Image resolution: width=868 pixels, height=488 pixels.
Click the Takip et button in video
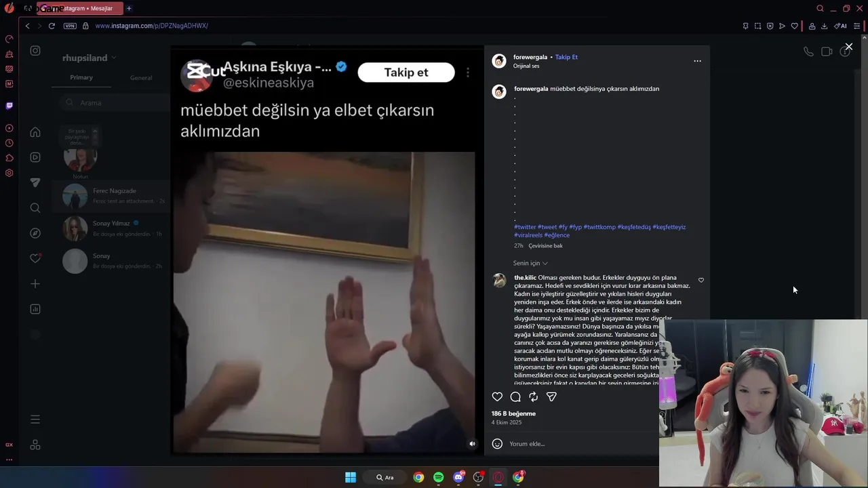(x=406, y=73)
